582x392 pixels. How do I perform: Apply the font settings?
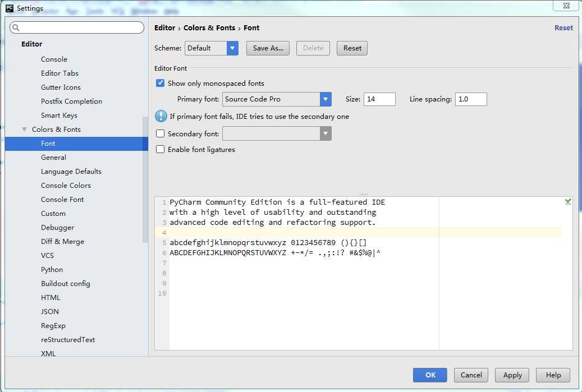pyautogui.click(x=512, y=375)
